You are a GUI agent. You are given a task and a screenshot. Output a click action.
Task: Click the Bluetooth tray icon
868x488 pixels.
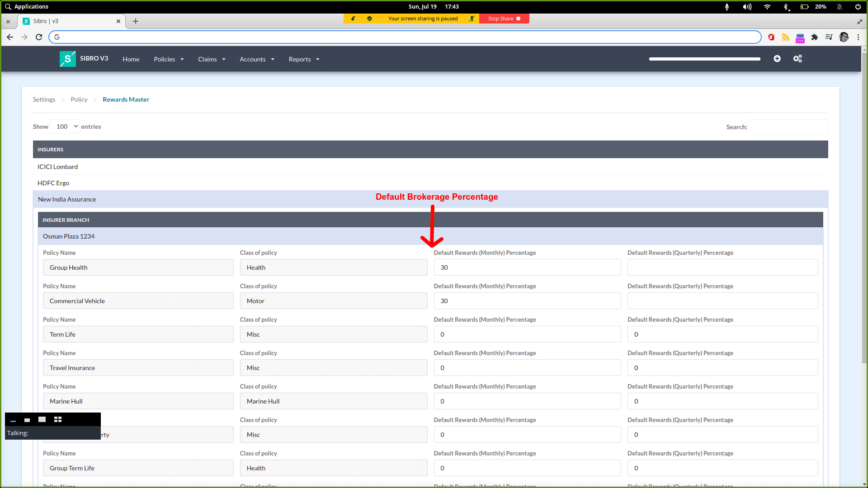click(786, 7)
